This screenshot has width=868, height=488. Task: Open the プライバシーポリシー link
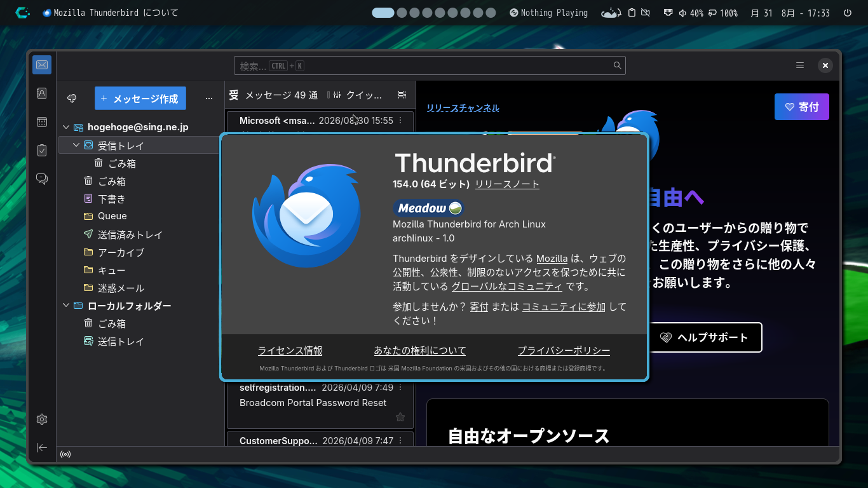click(x=564, y=351)
